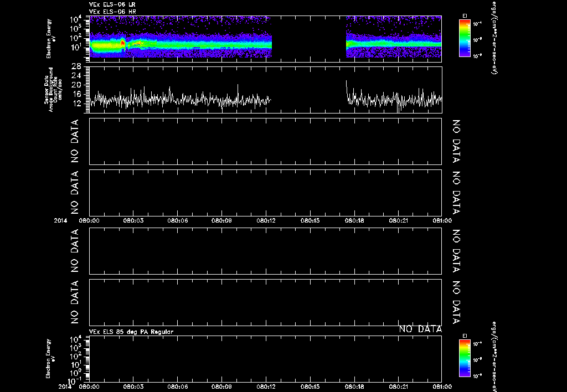Click the color scale bar beside the ELS-06 spectrogram

(x=465, y=38)
